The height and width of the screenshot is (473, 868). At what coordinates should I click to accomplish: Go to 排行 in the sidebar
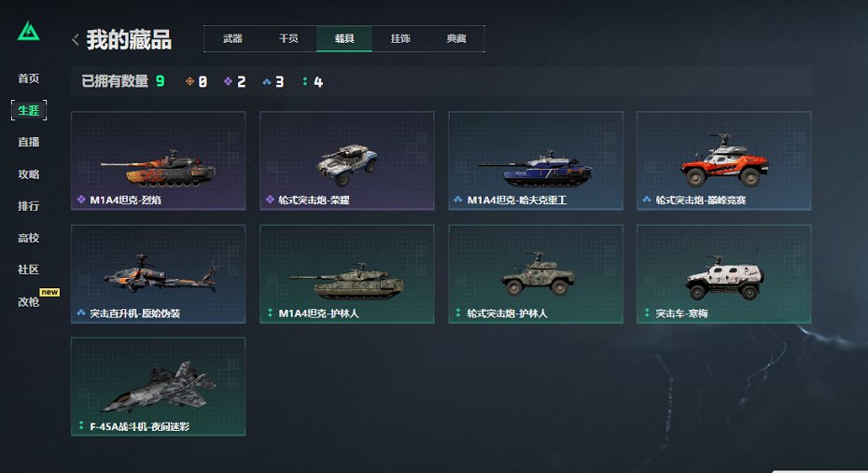[x=28, y=206]
